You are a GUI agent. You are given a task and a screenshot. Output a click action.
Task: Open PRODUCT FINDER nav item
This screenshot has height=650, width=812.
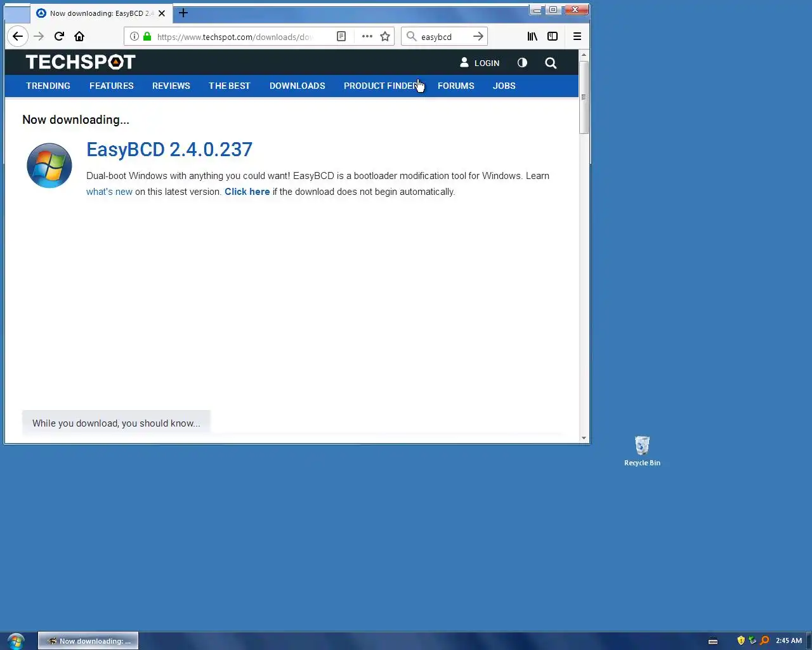point(381,86)
